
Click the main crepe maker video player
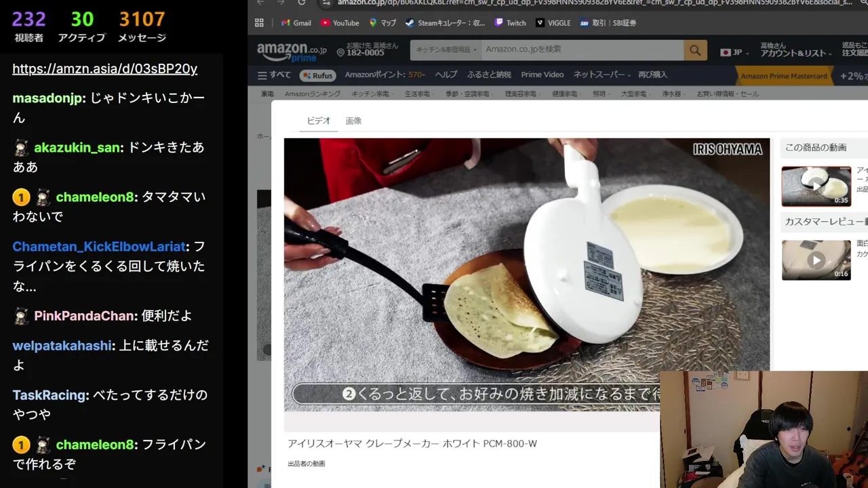(x=527, y=274)
